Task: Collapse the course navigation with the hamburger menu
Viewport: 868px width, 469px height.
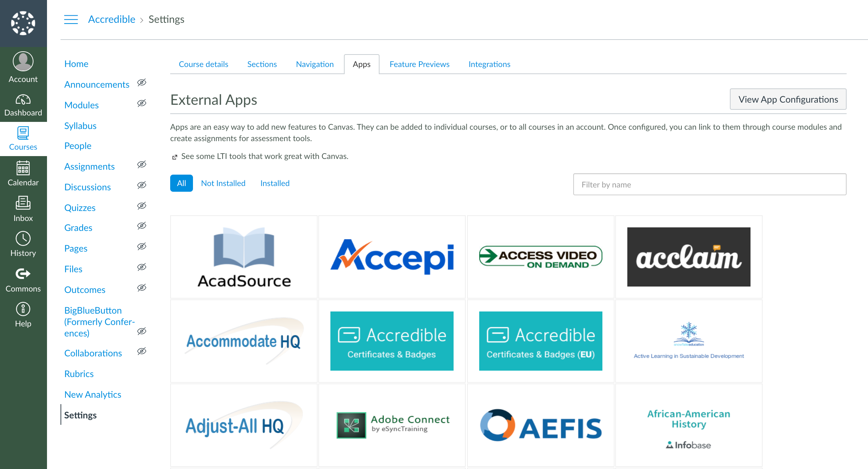Action: [x=71, y=20]
